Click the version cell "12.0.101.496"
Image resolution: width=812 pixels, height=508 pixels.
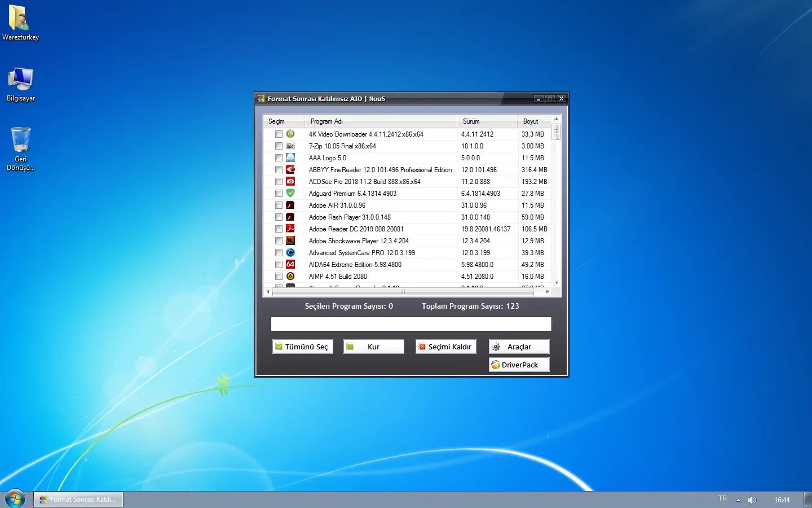coord(479,170)
